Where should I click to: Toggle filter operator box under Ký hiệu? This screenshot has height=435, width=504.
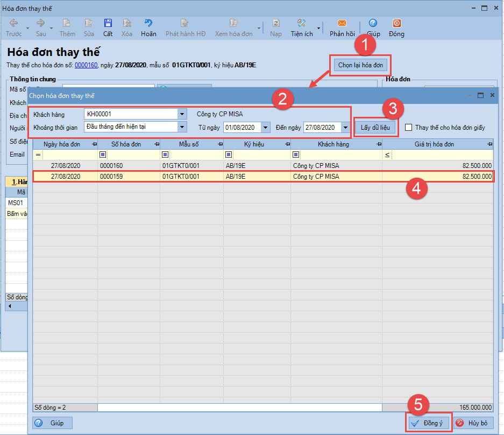tap(229, 155)
